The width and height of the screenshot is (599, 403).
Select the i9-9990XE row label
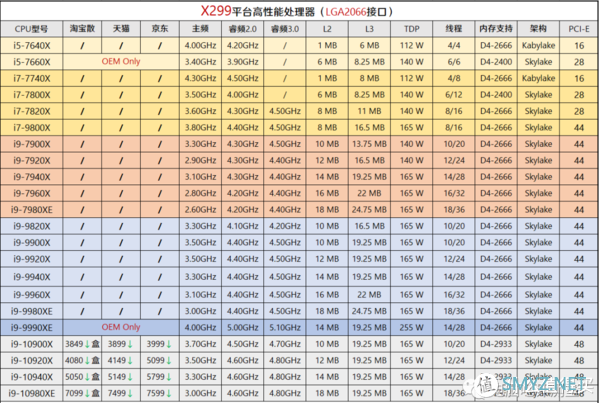coord(32,328)
